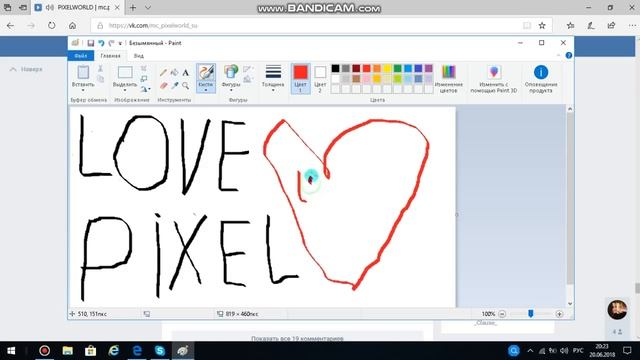This screenshot has height=360, width=640.
Task: Open the Windows Start menu
Action: point(11,351)
